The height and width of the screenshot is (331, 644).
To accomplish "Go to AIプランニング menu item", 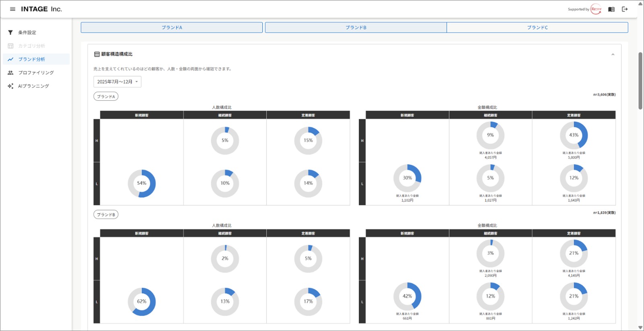I will coord(33,86).
